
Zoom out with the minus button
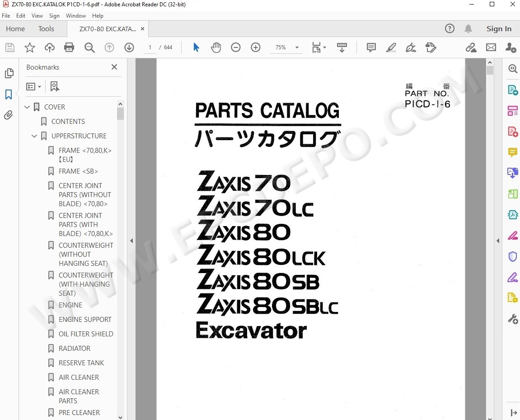click(236, 47)
